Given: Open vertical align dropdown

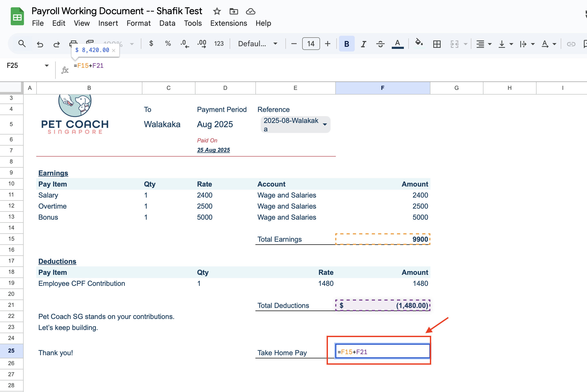Looking at the screenshot, I should tap(505, 44).
